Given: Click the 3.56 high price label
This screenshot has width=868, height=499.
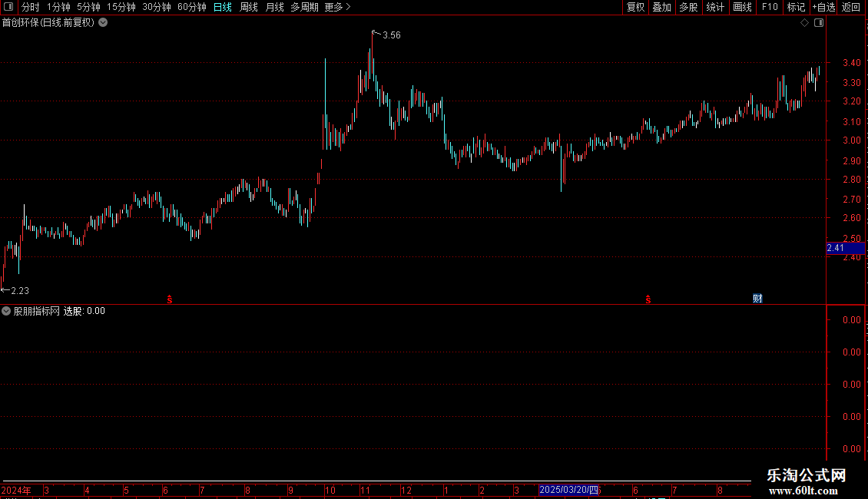Looking at the screenshot, I should click(x=392, y=35).
